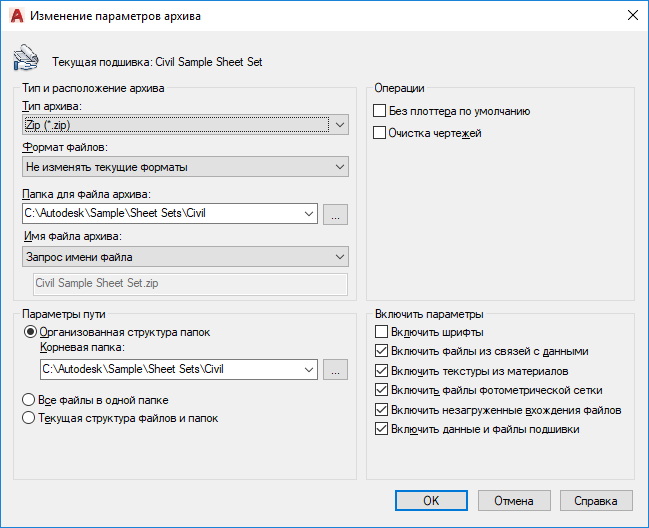Select 'Организованная структура папок' radio button
Image resolution: width=649 pixels, height=528 pixels.
pyautogui.click(x=29, y=332)
